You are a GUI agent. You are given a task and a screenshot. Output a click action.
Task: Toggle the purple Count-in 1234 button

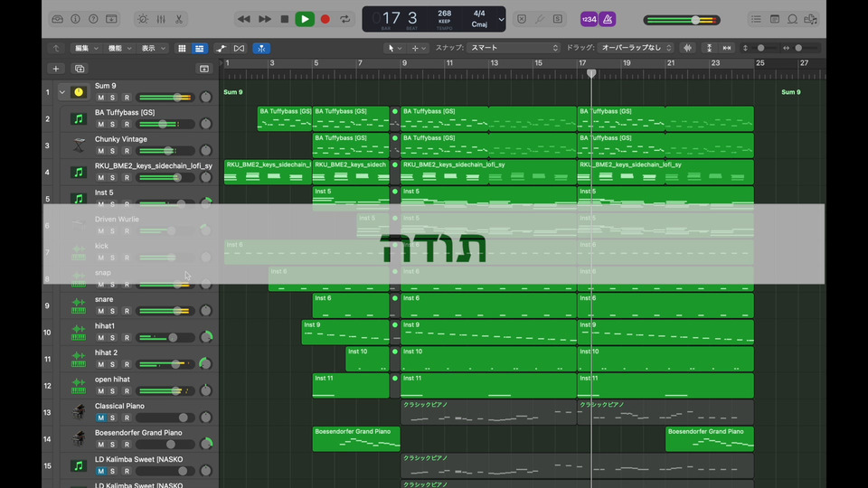tap(589, 19)
